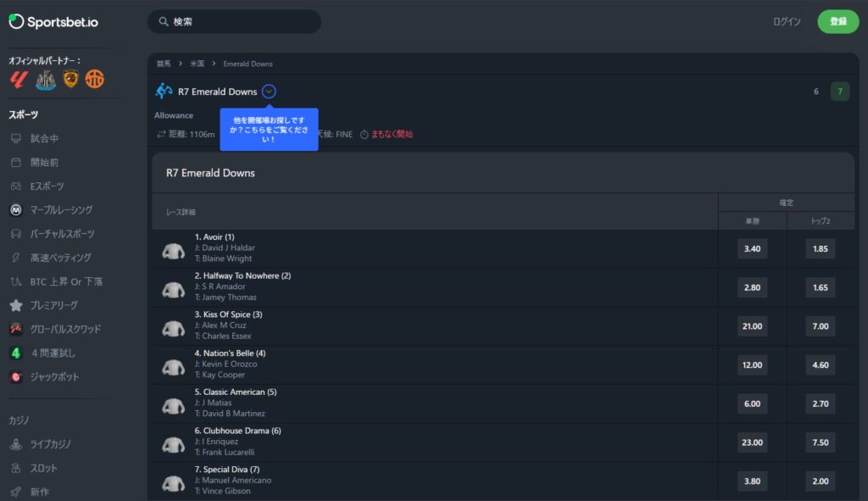Click the jockey silk for Classic American

(173, 406)
